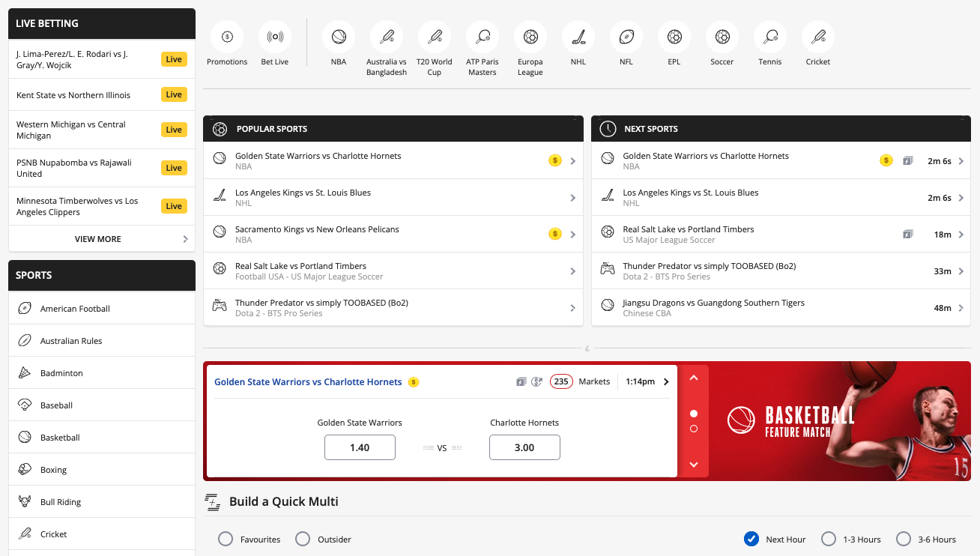Click live stream icon on Real Salt Lake next sports row

(x=908, y=234)
